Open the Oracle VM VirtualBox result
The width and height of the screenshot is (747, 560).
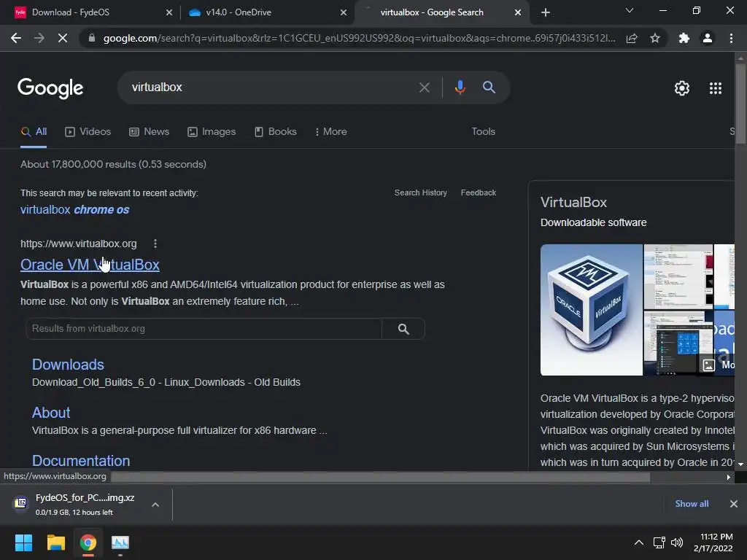[90, 264]
